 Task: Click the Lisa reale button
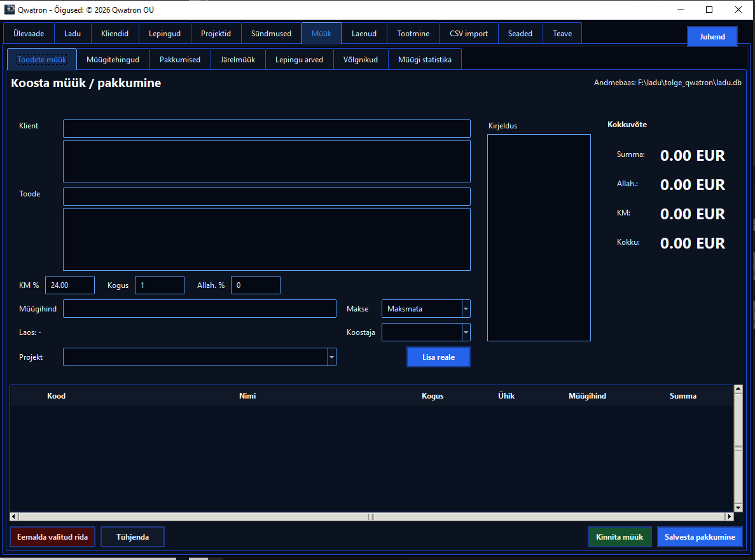tap(439, 357)
